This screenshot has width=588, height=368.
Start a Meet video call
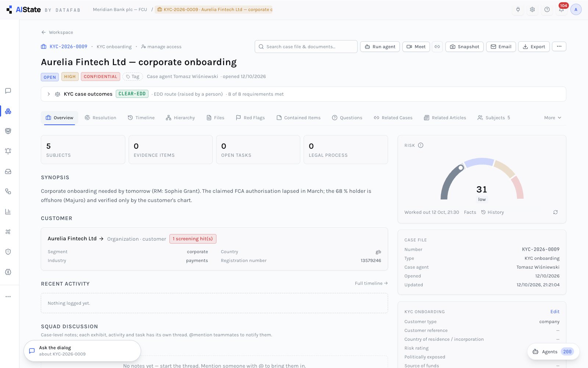coord(416,47)
